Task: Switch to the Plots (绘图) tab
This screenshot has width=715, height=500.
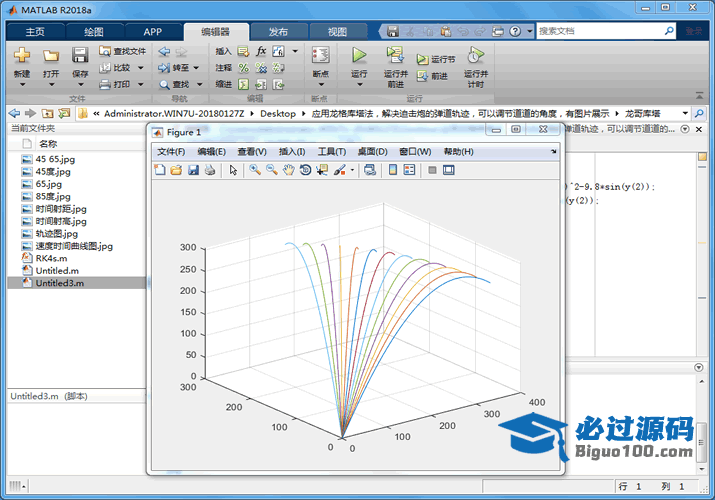Action: [x=94, y=32]
